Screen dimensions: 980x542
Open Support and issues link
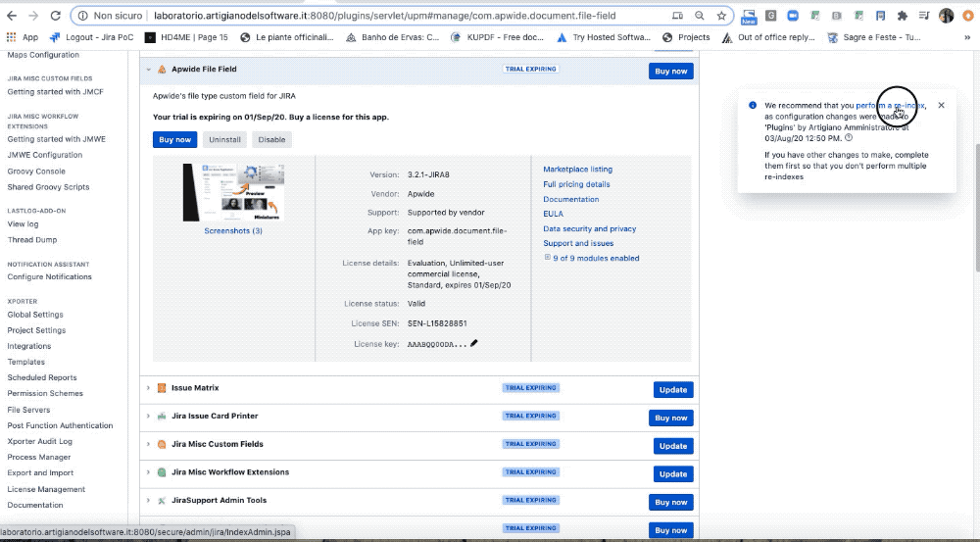pyautogui.click(x=578, y=243)
